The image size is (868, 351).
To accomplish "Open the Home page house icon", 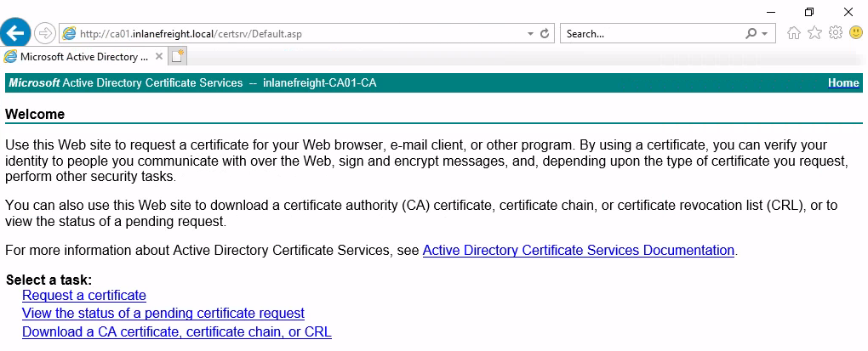I will pos(794,34).
